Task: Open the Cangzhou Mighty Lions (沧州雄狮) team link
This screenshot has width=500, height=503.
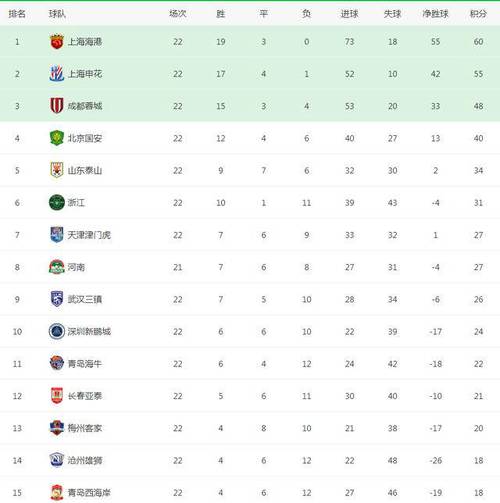Action: (85, 460)
